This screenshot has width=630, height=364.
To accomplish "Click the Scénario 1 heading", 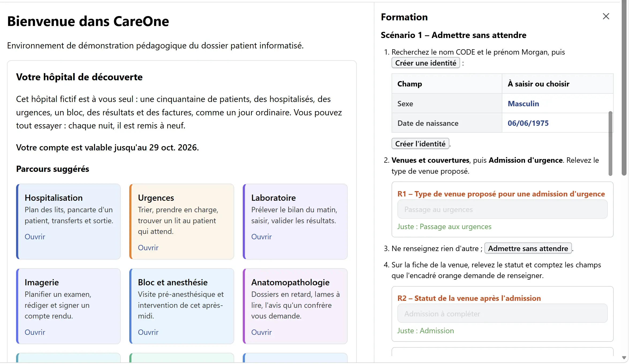I will 453,35.
